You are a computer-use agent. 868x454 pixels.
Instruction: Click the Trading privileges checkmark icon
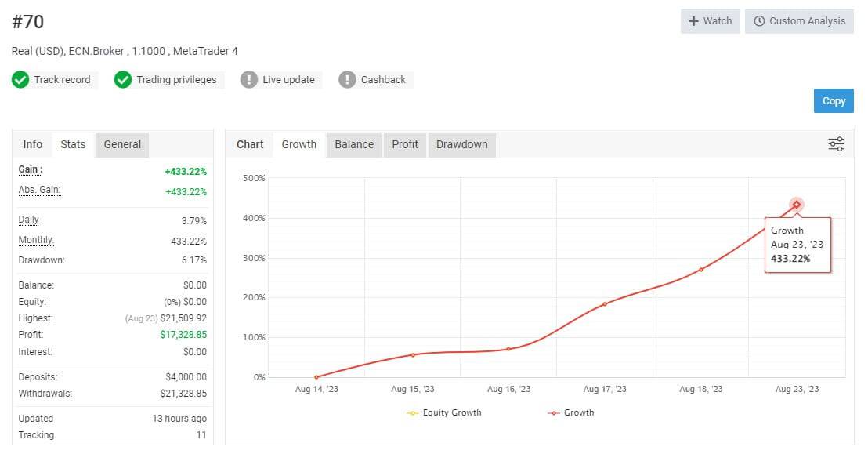[x=121, y=79]
